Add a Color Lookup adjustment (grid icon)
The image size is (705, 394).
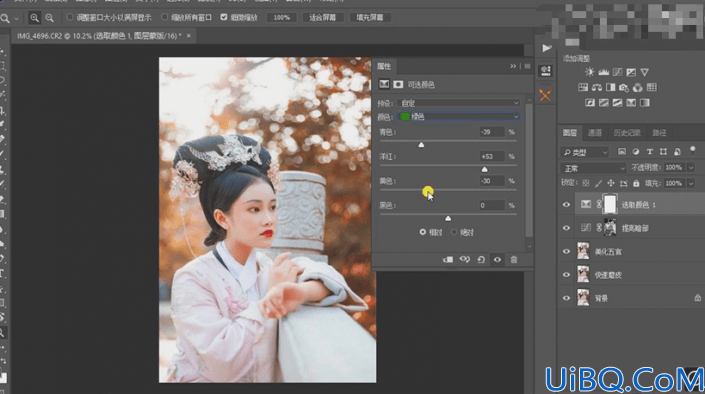coord(651,87)
